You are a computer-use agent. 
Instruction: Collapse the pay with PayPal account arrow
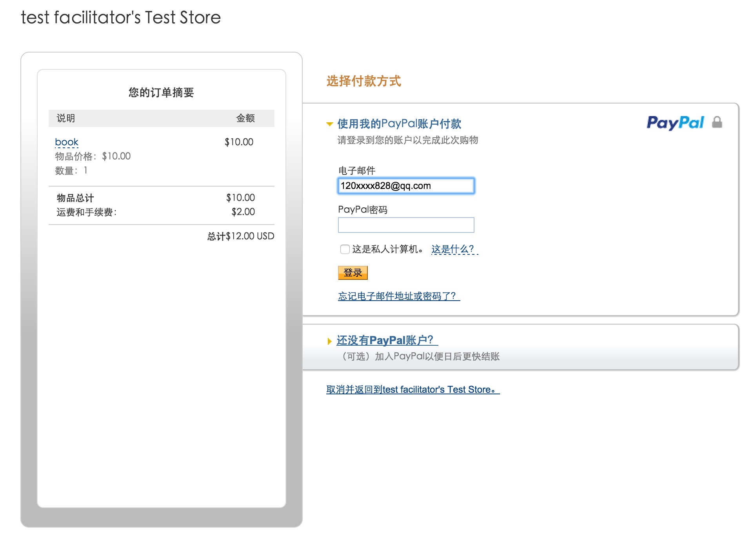(330, 124)
